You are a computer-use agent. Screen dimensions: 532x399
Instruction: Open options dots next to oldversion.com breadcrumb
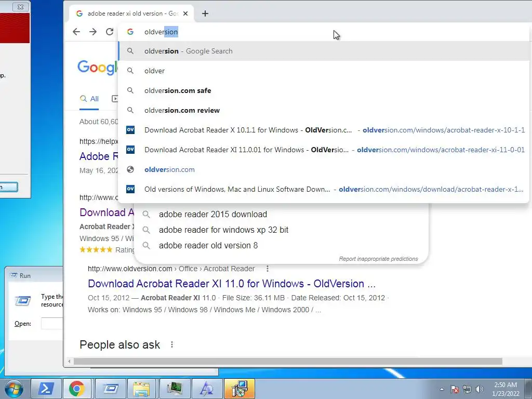[x=268, y=269]
